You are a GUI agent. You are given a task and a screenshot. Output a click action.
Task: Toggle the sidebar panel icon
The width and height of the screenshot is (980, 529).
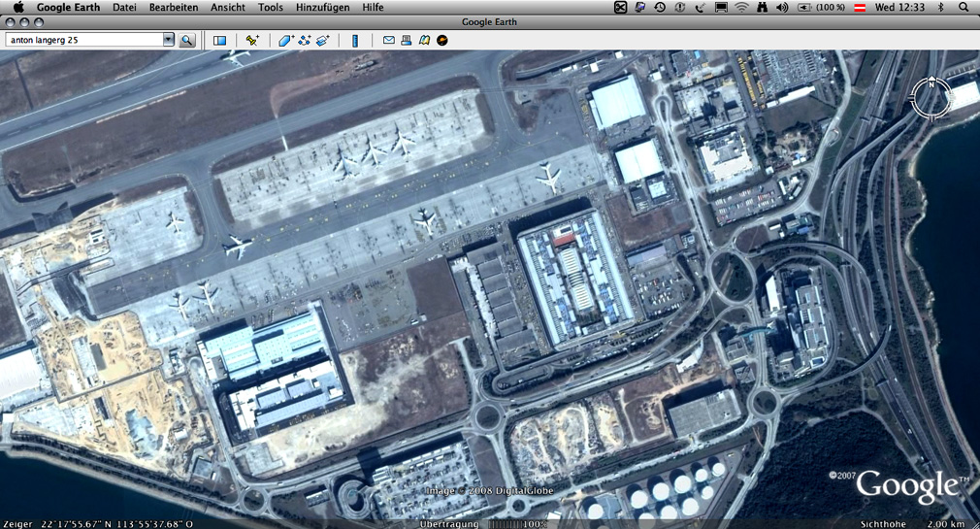pos(219,41)
